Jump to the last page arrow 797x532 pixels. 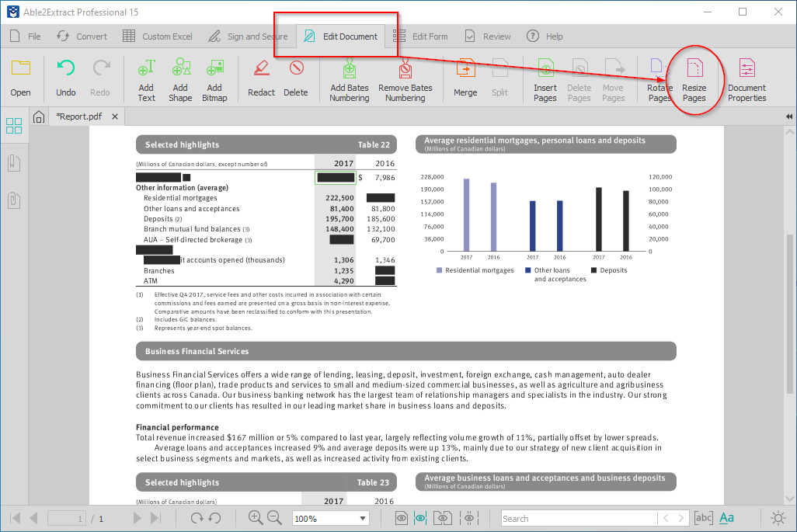pyautogui.click(x=155, y=518)
